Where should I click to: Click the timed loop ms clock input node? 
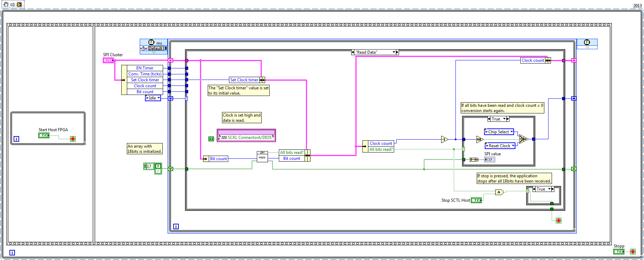point(154,42)
